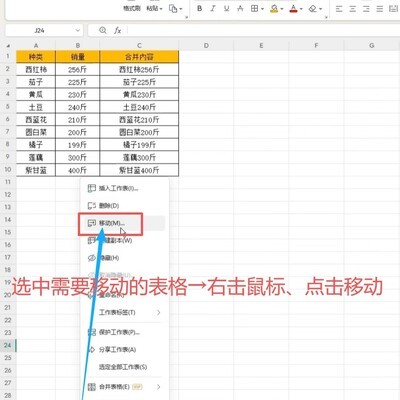Apply cell borders using borders icon
This screenshot has height=400, width=400.
coord(254,9)
